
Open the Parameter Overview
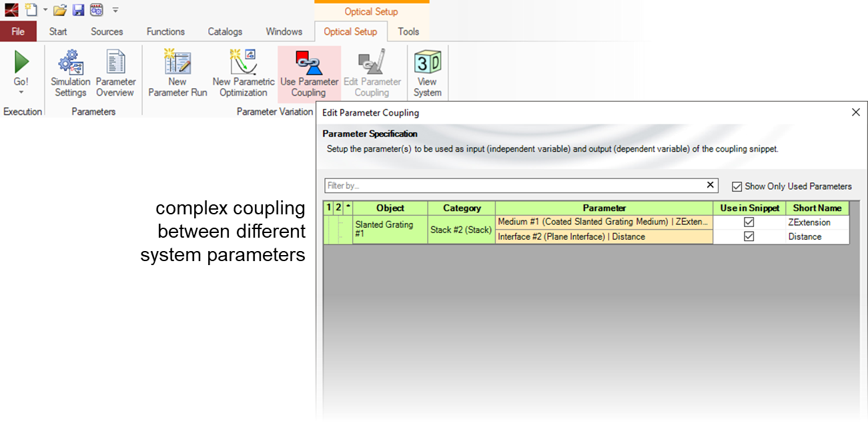click(x=115, y=73)
